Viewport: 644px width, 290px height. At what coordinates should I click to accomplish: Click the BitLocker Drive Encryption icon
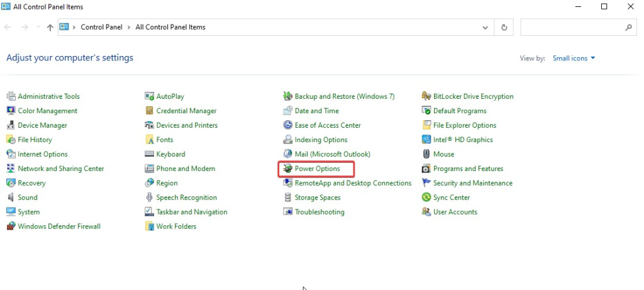[426, 96]
